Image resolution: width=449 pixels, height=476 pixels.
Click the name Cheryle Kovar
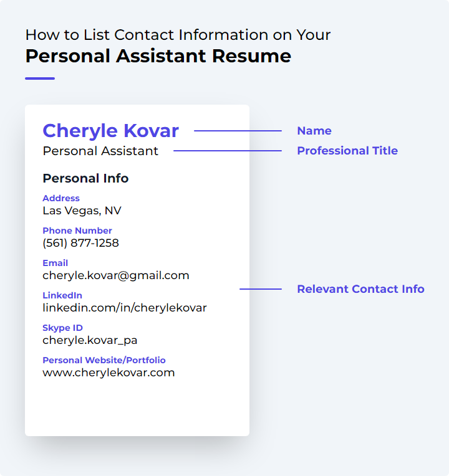click(110, 131)
